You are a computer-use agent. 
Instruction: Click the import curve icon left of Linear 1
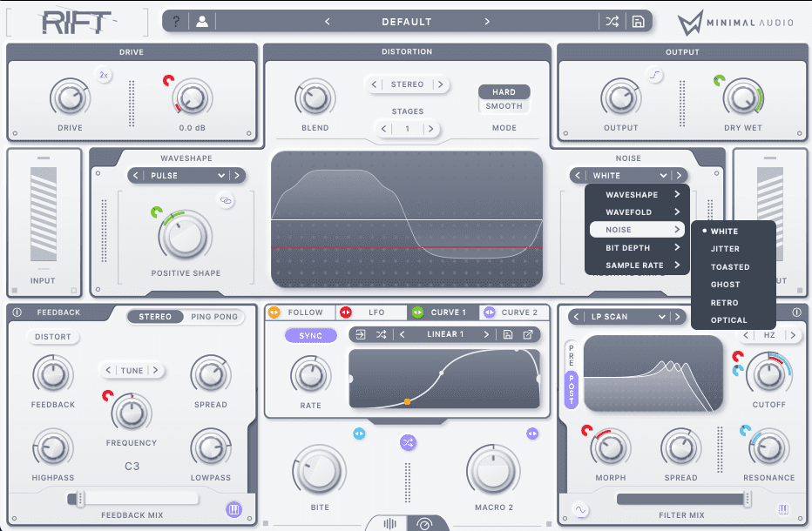pos(361,334)
